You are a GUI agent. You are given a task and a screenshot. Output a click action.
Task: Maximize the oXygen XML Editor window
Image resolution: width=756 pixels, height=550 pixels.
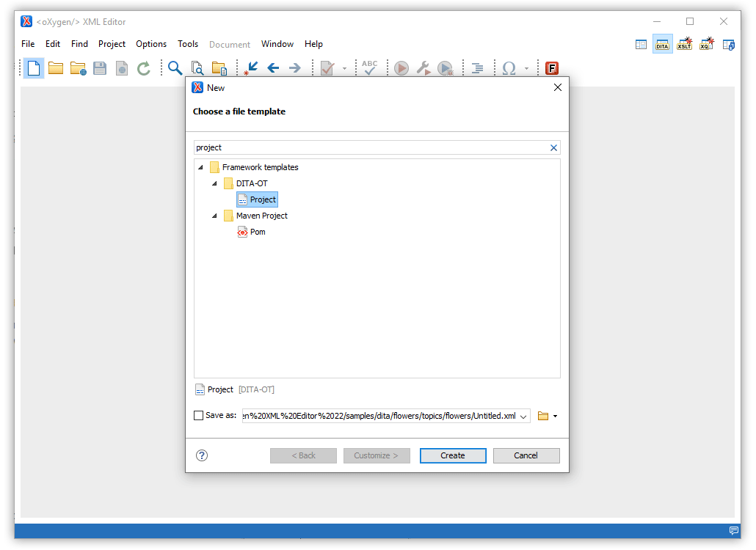coord(690,21)
